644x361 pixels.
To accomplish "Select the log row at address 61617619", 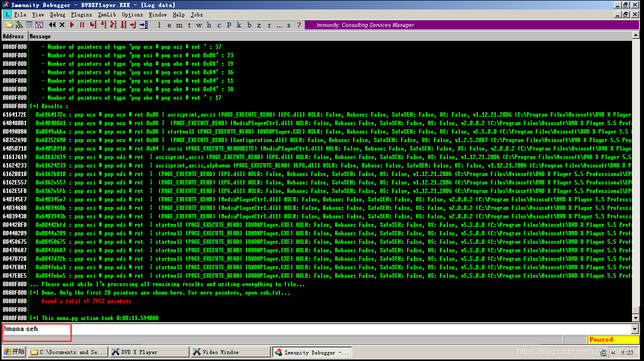I will tap(316, 157).
